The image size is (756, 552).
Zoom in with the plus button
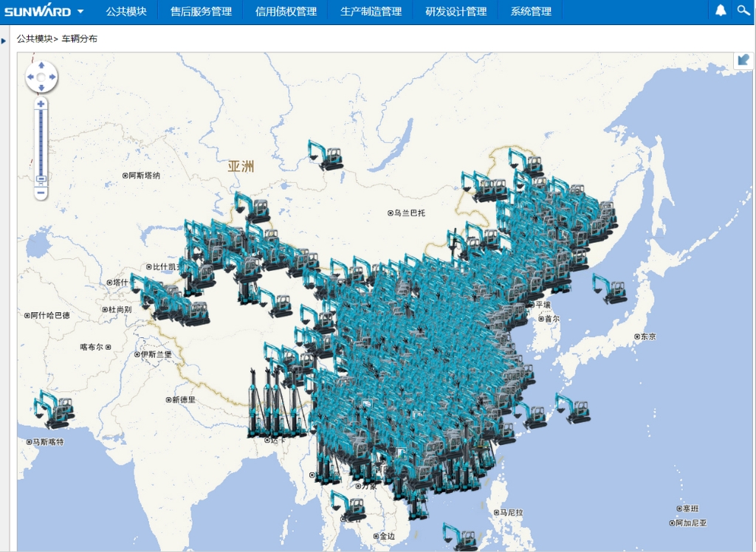tap(41, 103)
